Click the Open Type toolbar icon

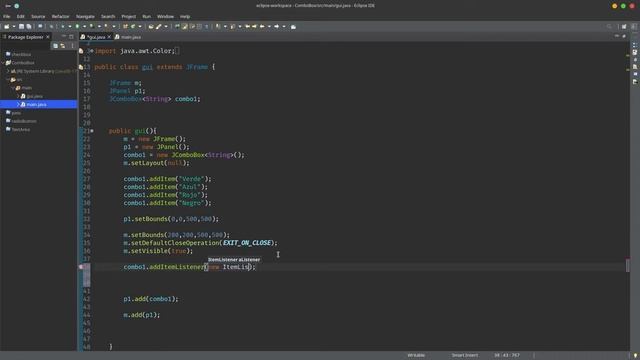(151, 27)
